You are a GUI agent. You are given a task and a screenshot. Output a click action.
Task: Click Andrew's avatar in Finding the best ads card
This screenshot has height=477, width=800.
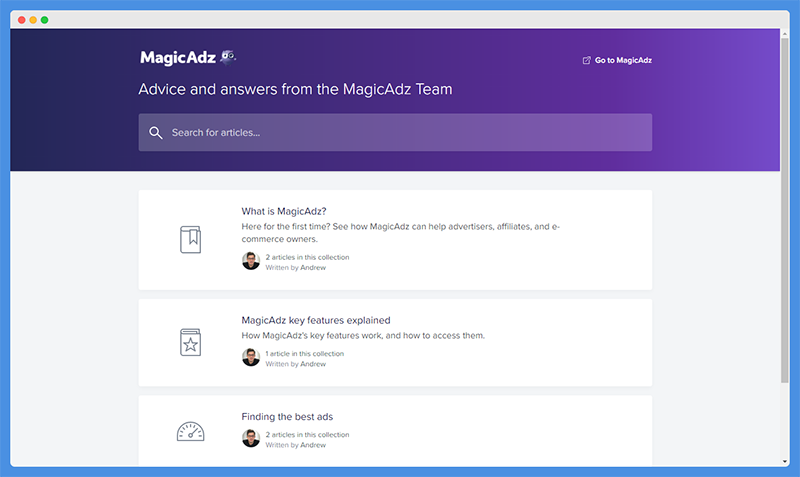coord(251,438)
